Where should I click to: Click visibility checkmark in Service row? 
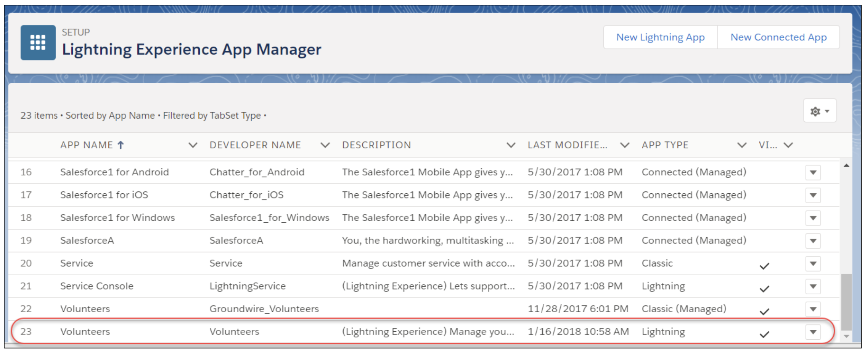[764, 266]
